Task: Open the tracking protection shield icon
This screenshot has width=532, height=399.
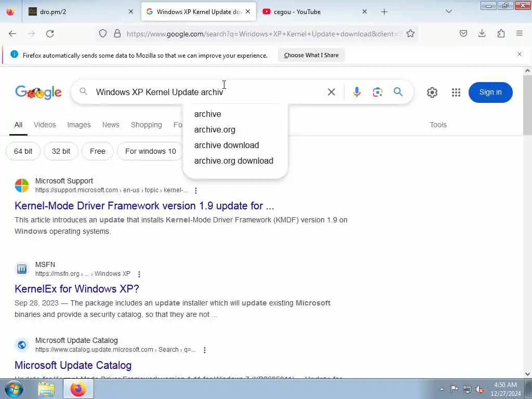Action: pos(103,33)
